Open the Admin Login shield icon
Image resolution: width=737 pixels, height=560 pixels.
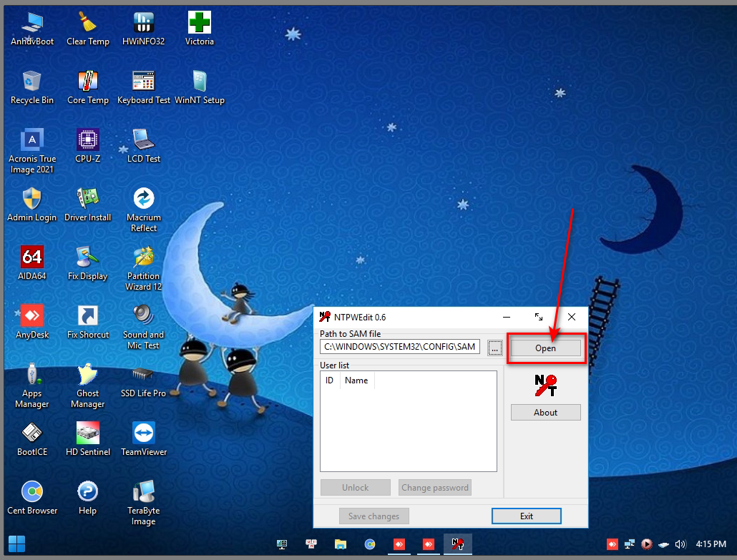point(32,205)
